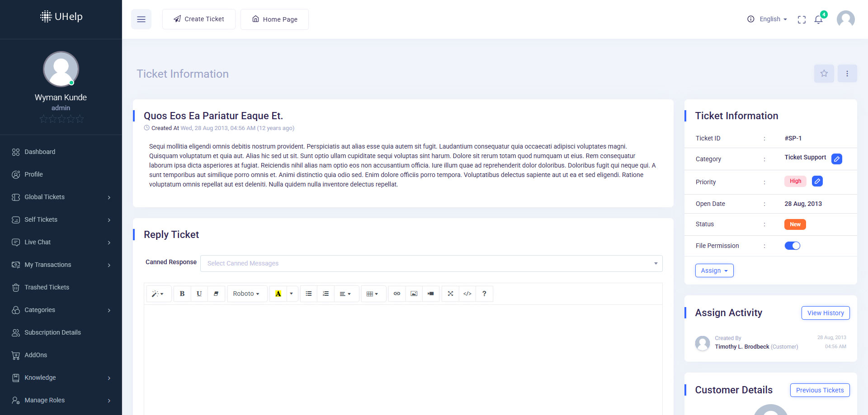Toggle the File Permission switch
This screenshot has width=868, height=415.
click(792, 246)
